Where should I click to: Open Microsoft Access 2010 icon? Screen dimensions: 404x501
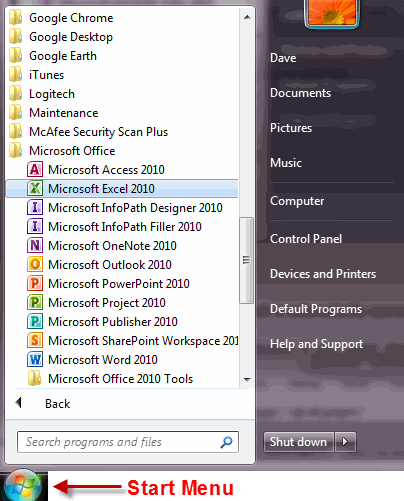[x=35, y=169]
